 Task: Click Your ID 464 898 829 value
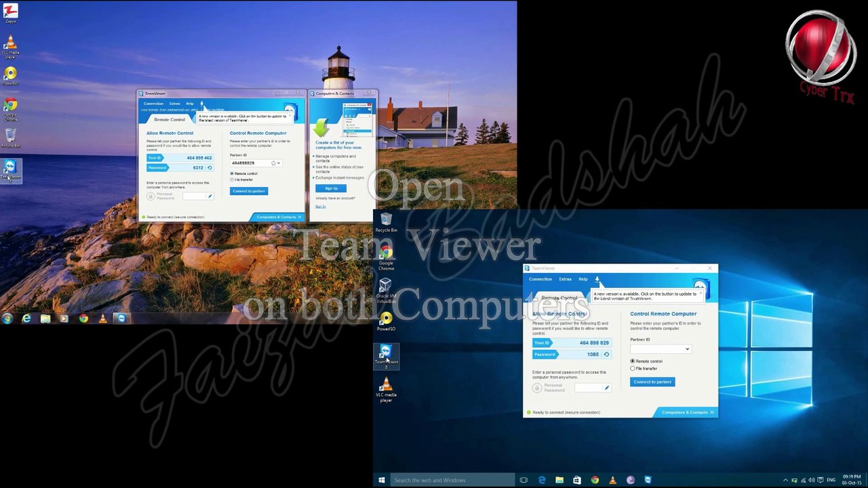[594, 343]
